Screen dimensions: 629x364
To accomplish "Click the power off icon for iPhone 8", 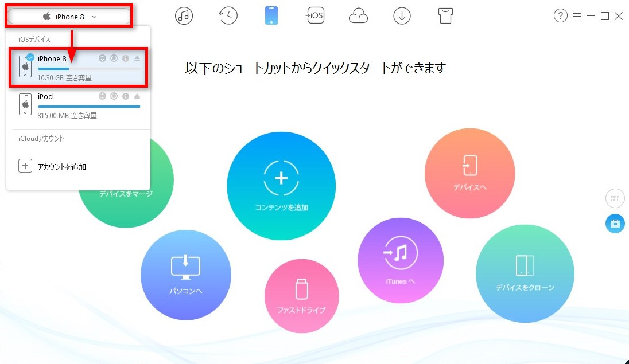I will 114,58.
